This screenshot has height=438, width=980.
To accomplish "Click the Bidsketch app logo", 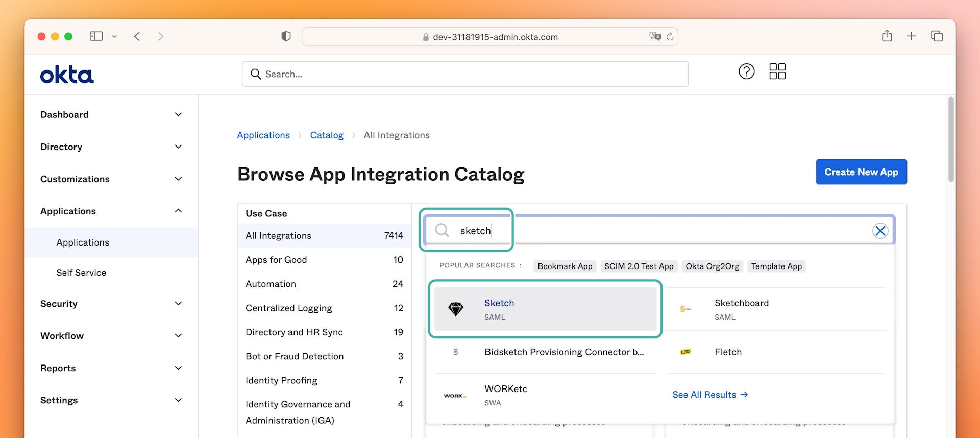I will point(455,352).
